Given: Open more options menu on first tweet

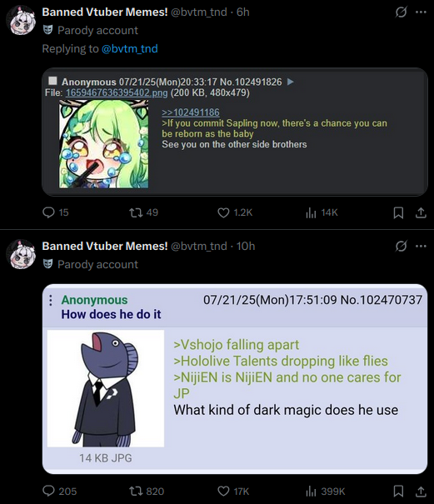Looking at the screenshot, I should click(421, 12).
